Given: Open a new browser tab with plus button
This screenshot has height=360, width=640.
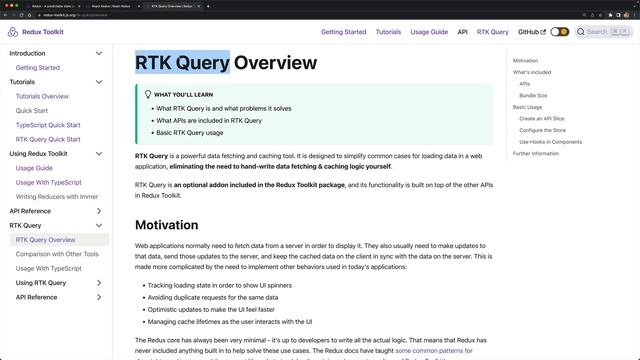Looking at the screenshot, I should [208, 6].
